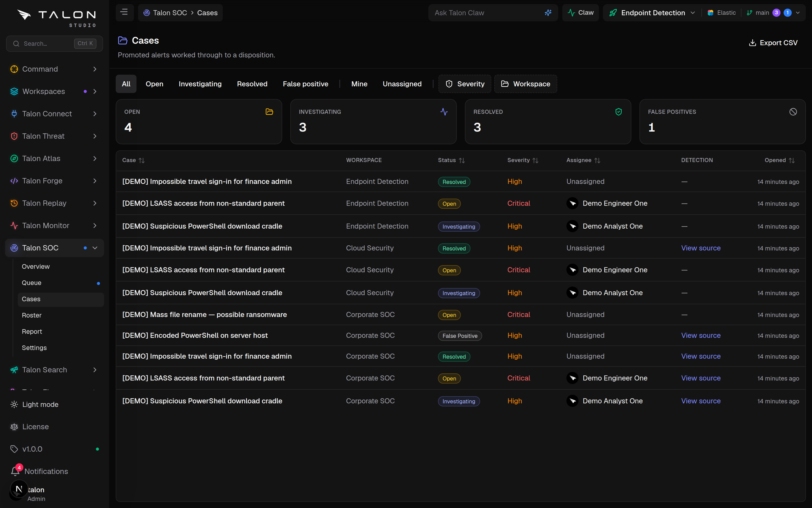Open the Claw button

click(x=581, y=13)
